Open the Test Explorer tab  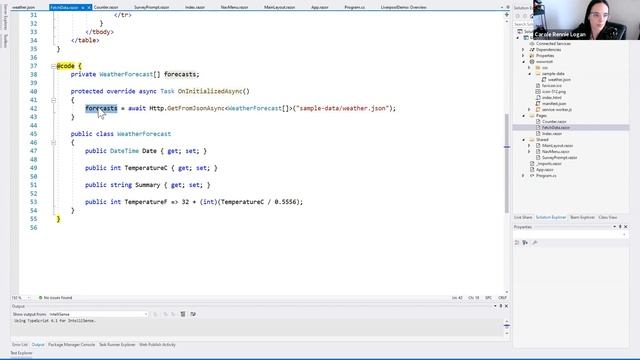pyautogui.click(x=21, y=353)
